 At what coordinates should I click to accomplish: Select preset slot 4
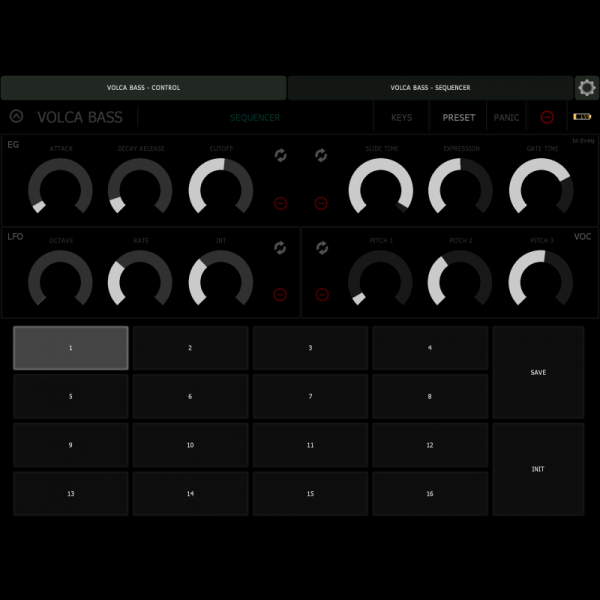coord(430,348)
